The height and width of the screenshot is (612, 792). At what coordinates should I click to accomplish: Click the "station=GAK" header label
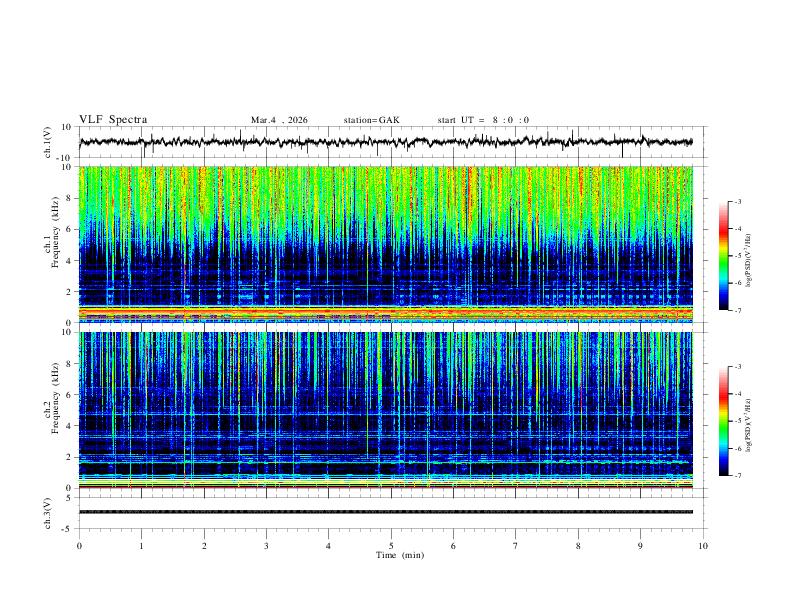click(372, 120)
